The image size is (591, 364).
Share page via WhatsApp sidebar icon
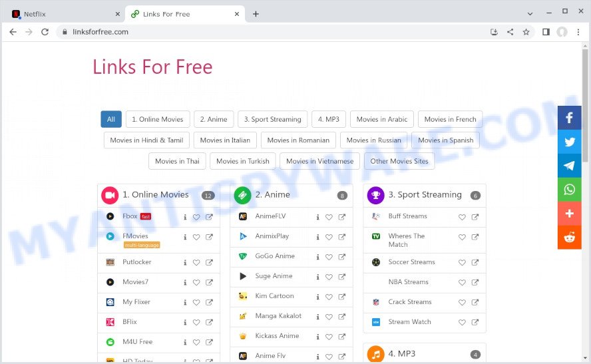tap(569, 189)
